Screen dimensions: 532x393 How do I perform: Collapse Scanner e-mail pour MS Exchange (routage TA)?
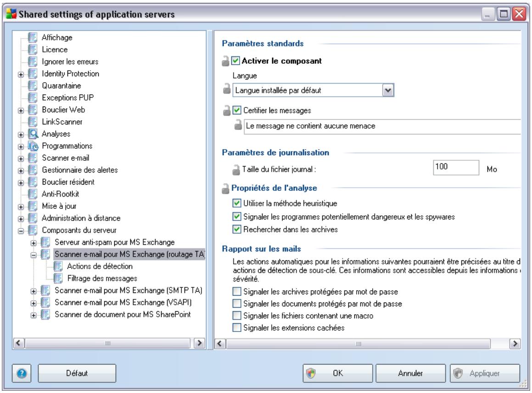tap(34, 255)
